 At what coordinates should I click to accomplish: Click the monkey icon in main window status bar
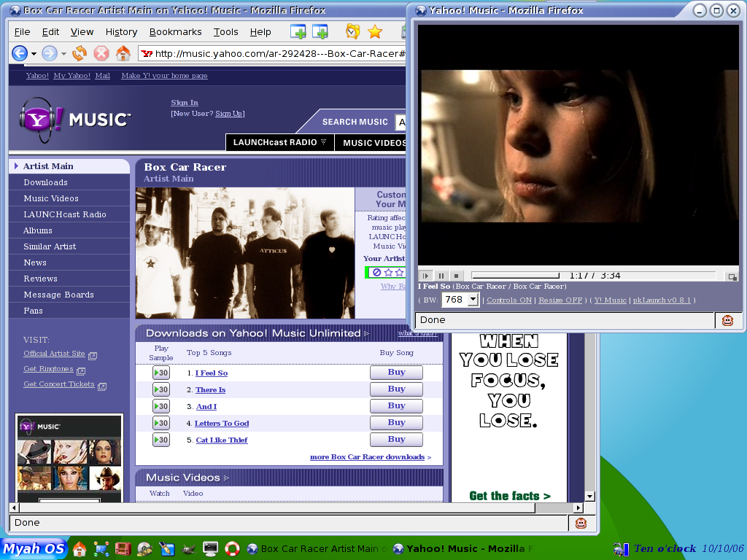(x=581, y=523)
